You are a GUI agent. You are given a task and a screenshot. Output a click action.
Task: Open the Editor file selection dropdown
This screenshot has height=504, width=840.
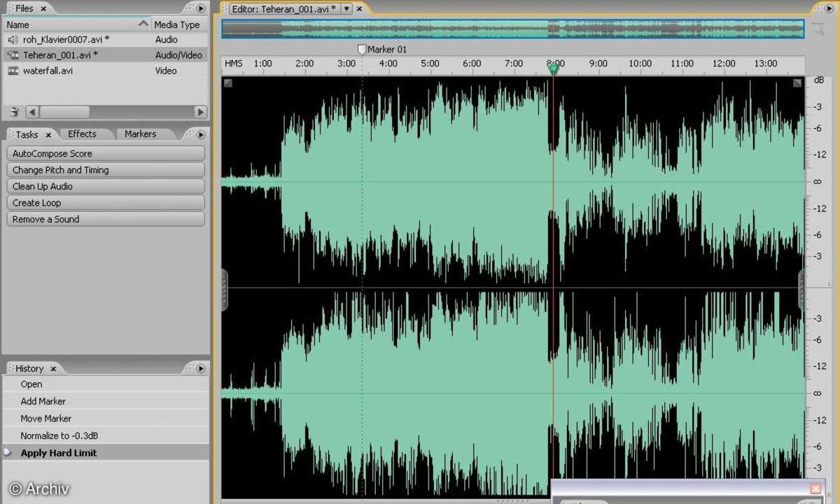pos(346,9)
